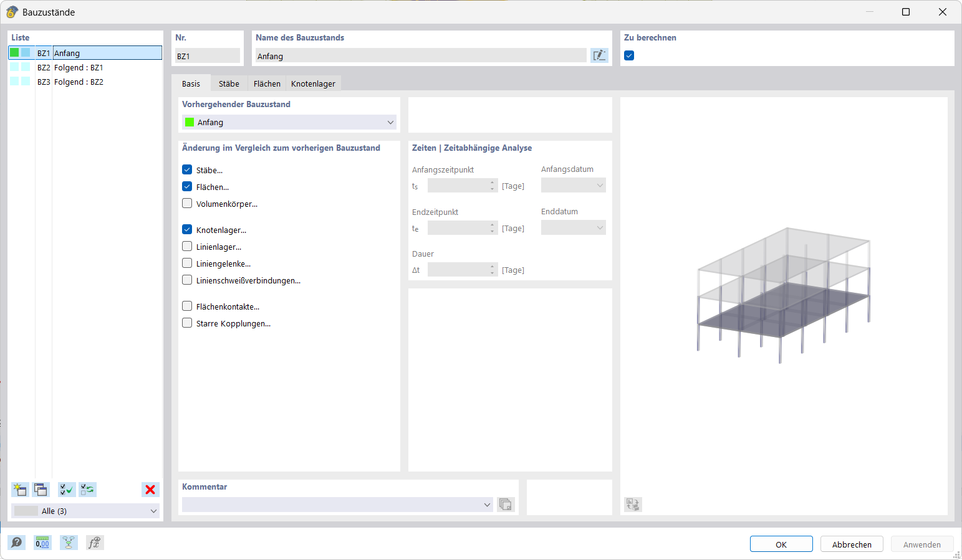
Task: Open the Kommentar dropdown list
Action: 487,505
